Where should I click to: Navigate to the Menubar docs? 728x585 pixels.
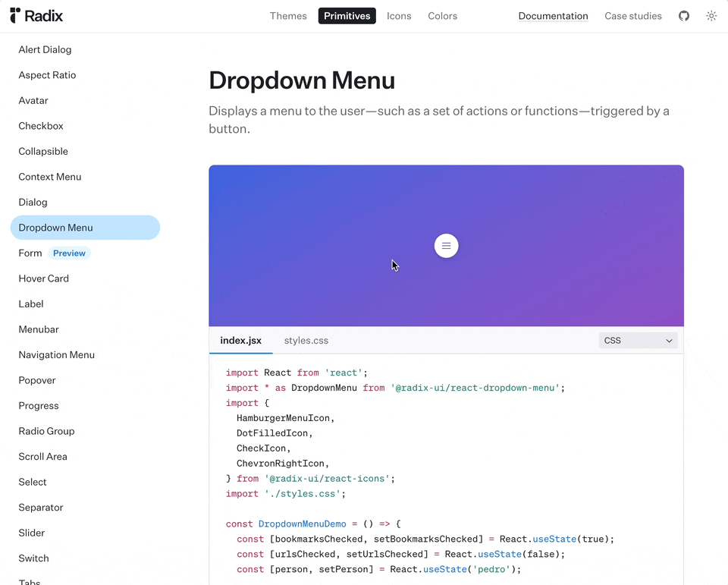[39, 329]
